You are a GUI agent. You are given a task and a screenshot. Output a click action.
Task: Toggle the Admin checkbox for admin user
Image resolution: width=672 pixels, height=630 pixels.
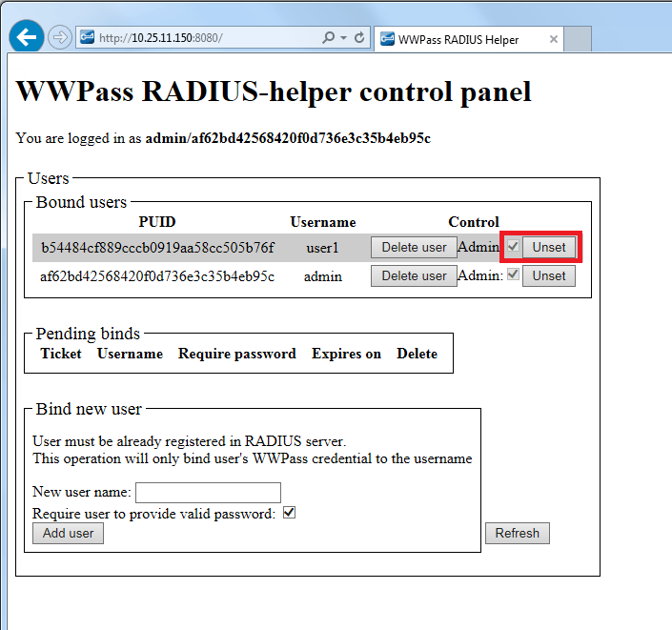pyautogui.click(x=513, y=275)
